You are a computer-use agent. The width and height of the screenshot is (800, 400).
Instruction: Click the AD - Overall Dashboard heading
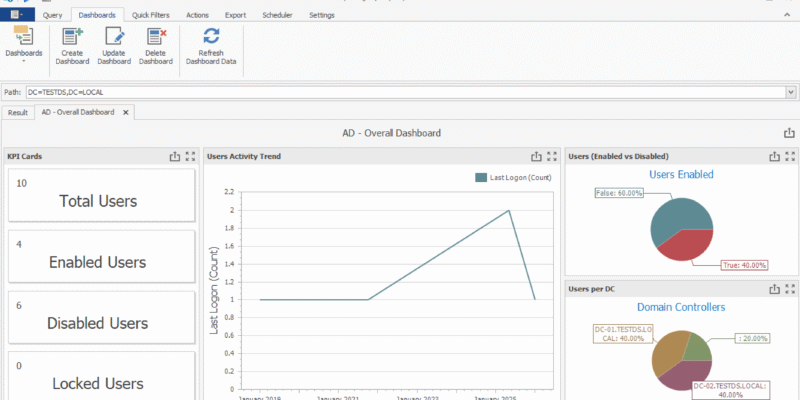pyautogui.click(x=391, y=133)
